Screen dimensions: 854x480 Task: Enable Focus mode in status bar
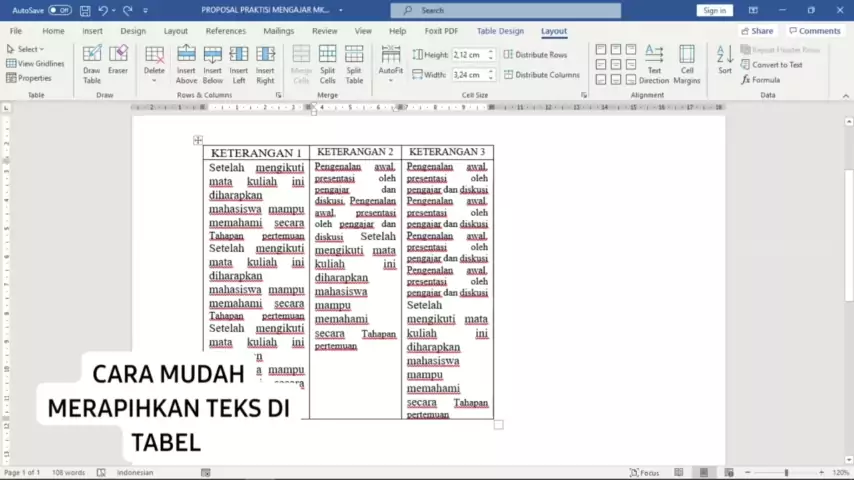(644, 472)
